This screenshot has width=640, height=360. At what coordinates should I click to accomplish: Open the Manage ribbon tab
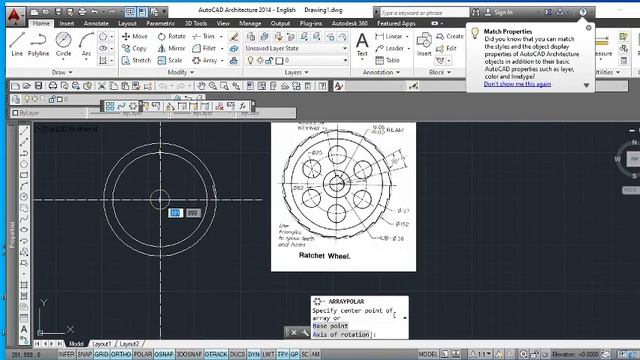pos(250,24)
